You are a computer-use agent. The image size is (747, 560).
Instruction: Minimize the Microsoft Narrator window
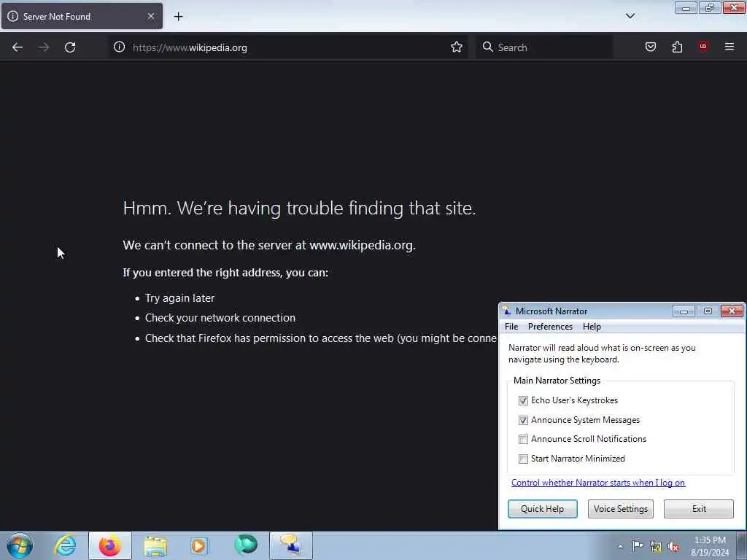pyautogui.click(x=684, y=311)
